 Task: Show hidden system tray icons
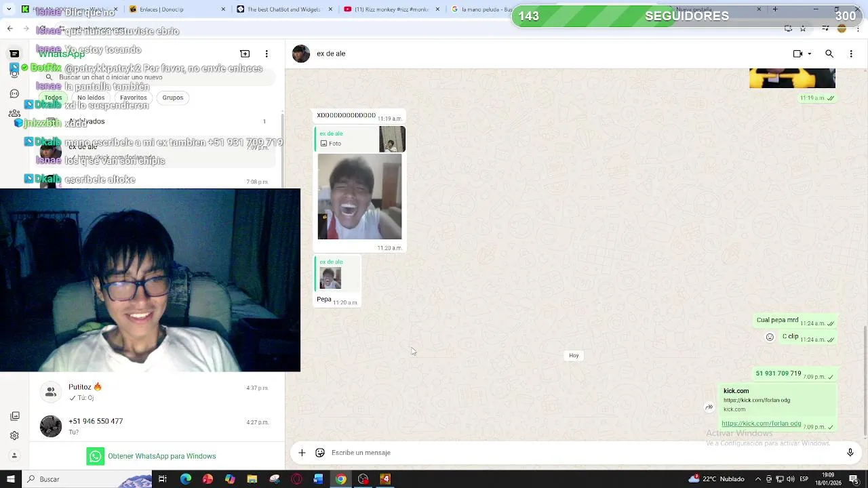(x=758, y=479)
